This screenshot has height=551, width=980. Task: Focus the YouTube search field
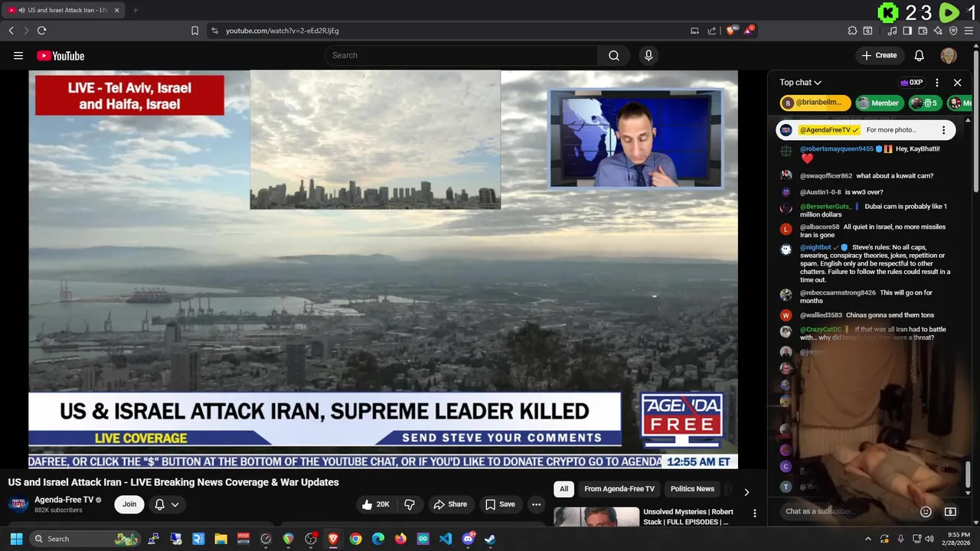(461, 55)
